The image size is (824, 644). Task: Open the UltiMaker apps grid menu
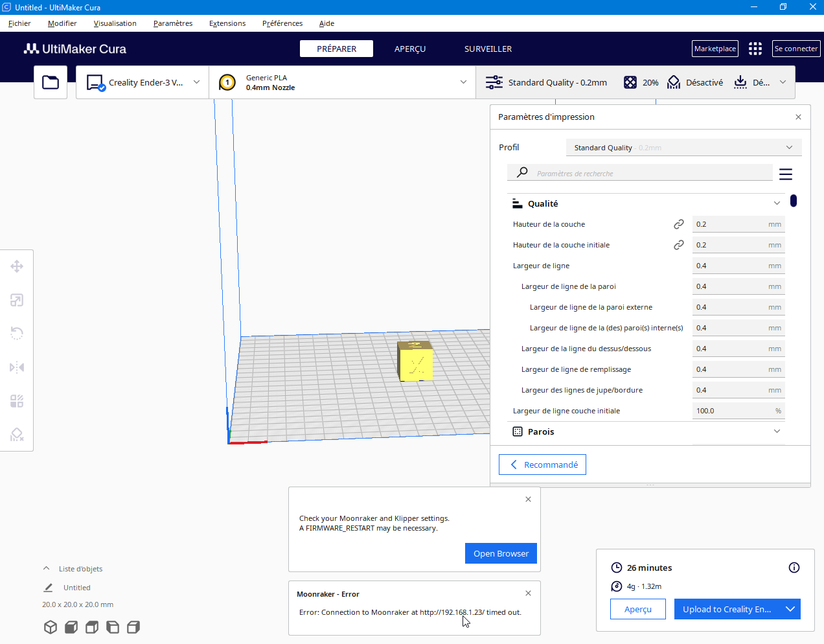tap(755, 49)
